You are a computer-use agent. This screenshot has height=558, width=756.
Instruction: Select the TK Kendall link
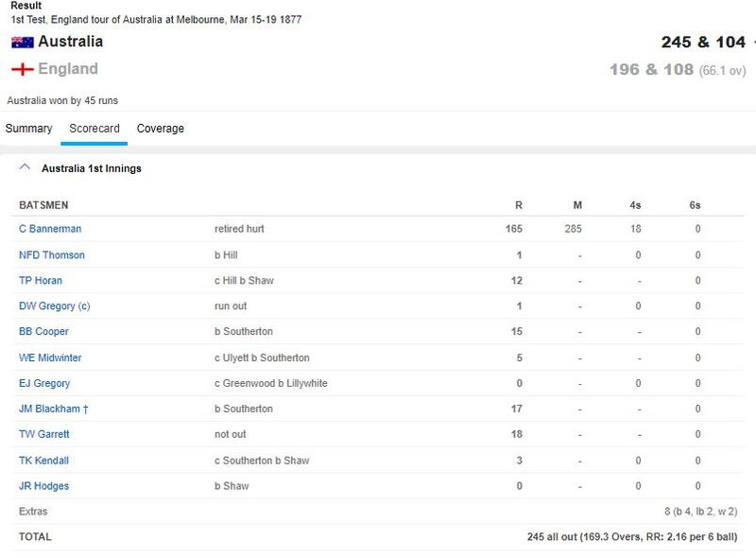click(x=43, y=461)
